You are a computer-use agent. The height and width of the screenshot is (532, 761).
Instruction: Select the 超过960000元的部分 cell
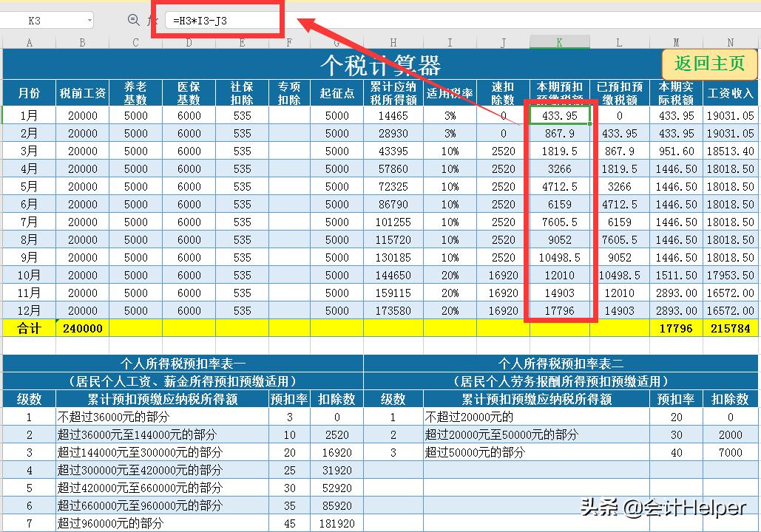tap(161, 523)
